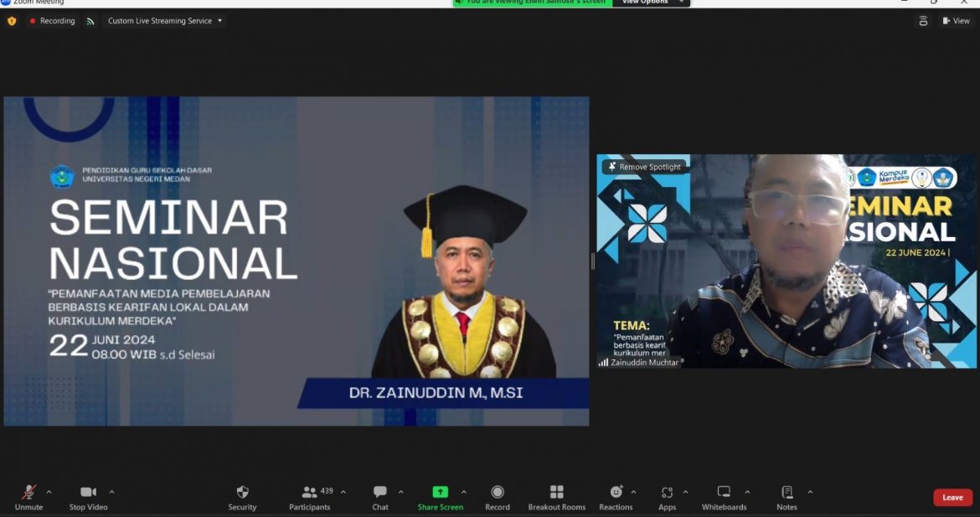This screenshot has height=517, width=980.
Task: Open the Reactions icon
Action: pos(614,497)
